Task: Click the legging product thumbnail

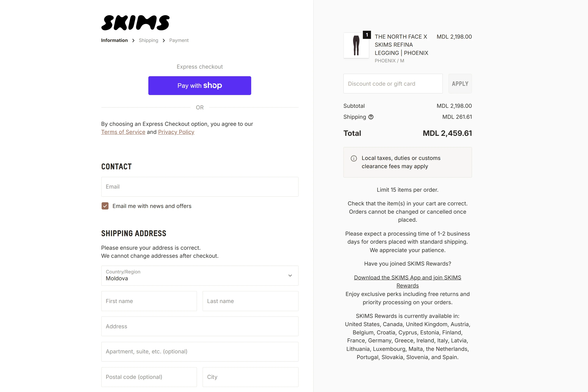Action: click(x=356, y=45)
